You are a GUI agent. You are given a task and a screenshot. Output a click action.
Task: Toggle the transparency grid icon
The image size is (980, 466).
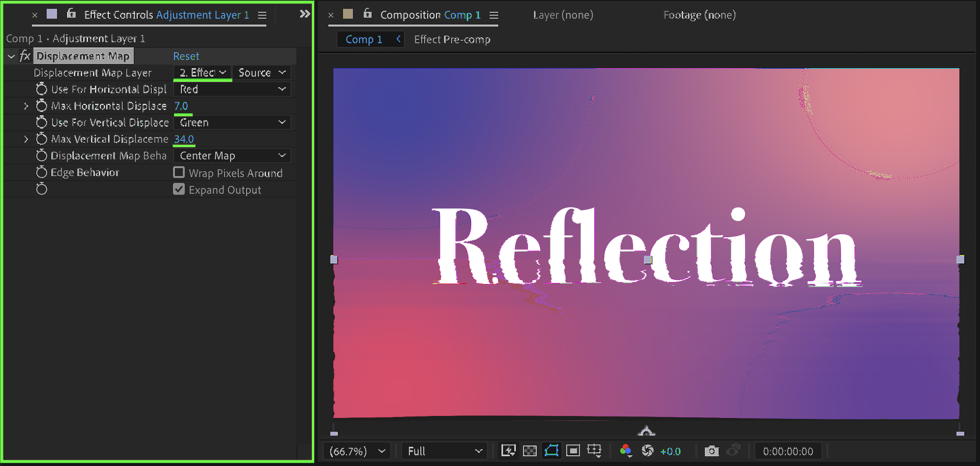(530, 450)
